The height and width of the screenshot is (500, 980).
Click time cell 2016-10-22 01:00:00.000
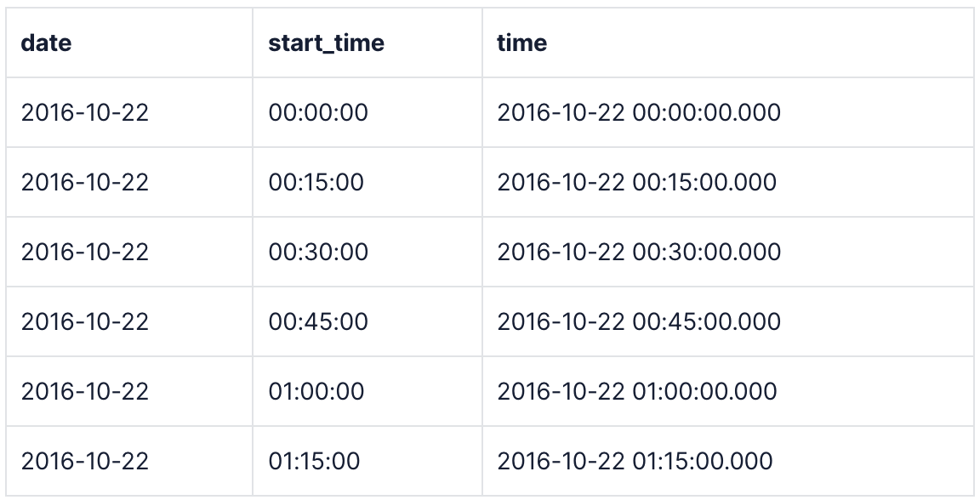click(637, 391)
